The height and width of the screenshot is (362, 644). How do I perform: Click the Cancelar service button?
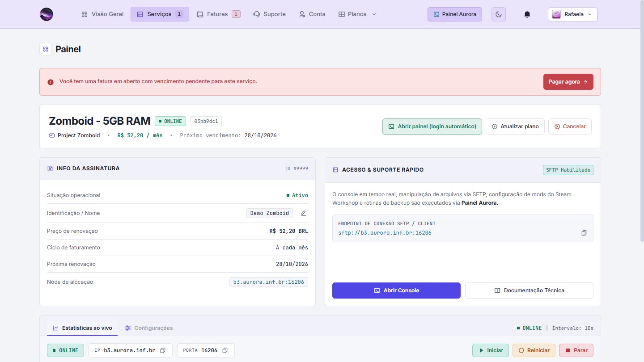(570, 126)
